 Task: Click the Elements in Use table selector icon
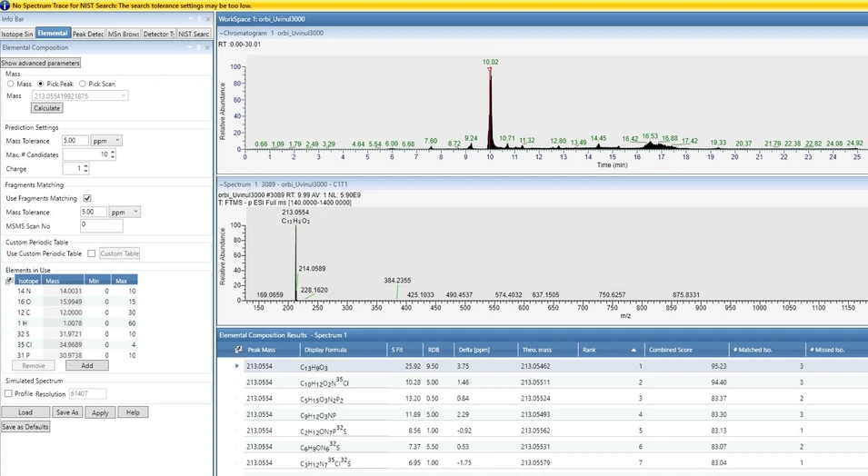point(9,281)
